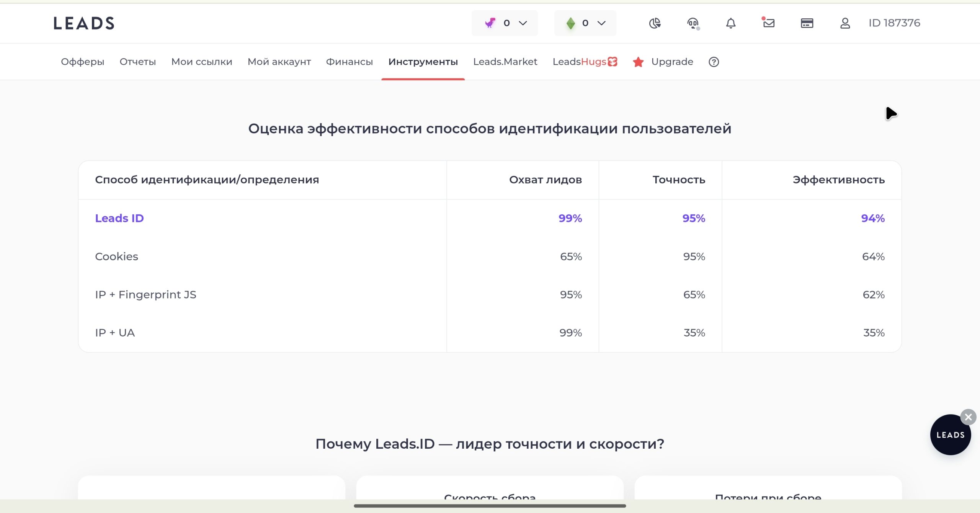Open the user profile icon
Viewport: 980px width, 513px height.
click(x=845, y=23)
